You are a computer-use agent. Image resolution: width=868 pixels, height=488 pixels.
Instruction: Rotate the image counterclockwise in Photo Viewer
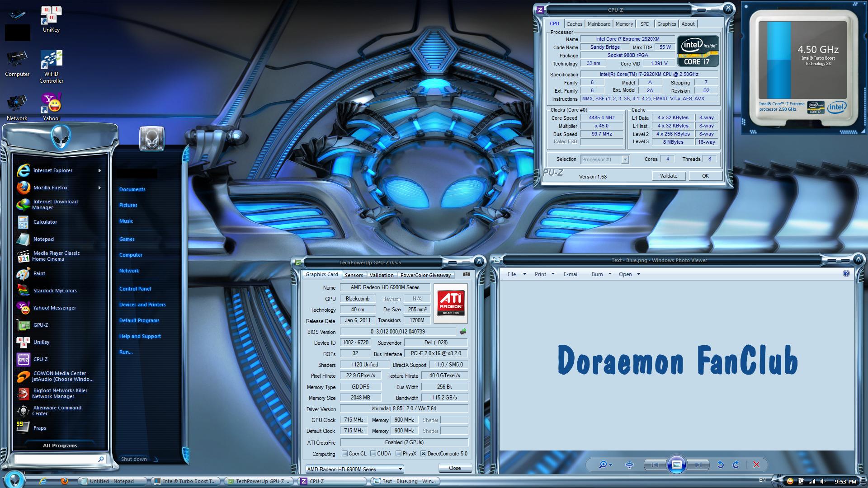point(720,465)
